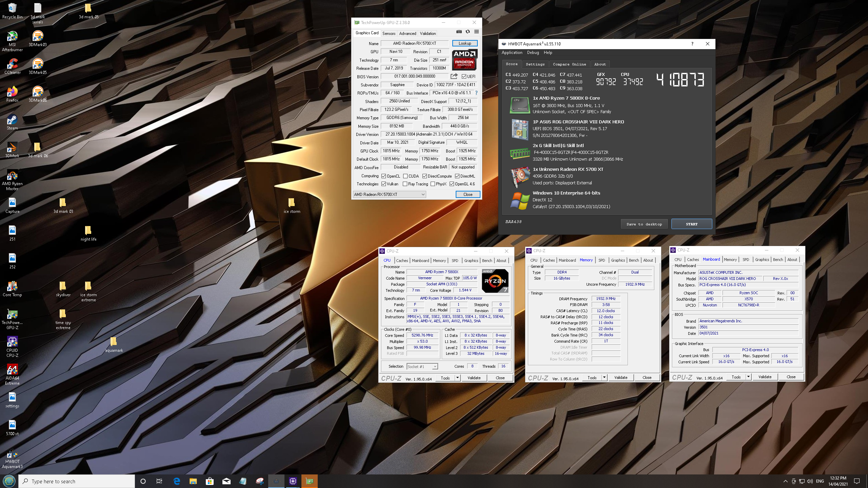This screenshot has height=488, width=868.
Task: Open CPUID CPU-Z desktop icon
Action: (12, 347)
